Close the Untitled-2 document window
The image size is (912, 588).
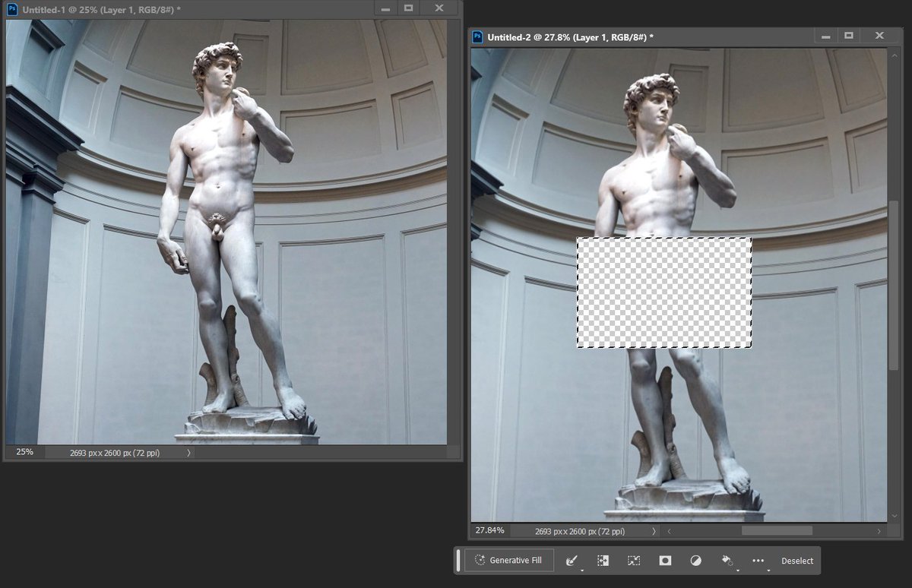879,36
